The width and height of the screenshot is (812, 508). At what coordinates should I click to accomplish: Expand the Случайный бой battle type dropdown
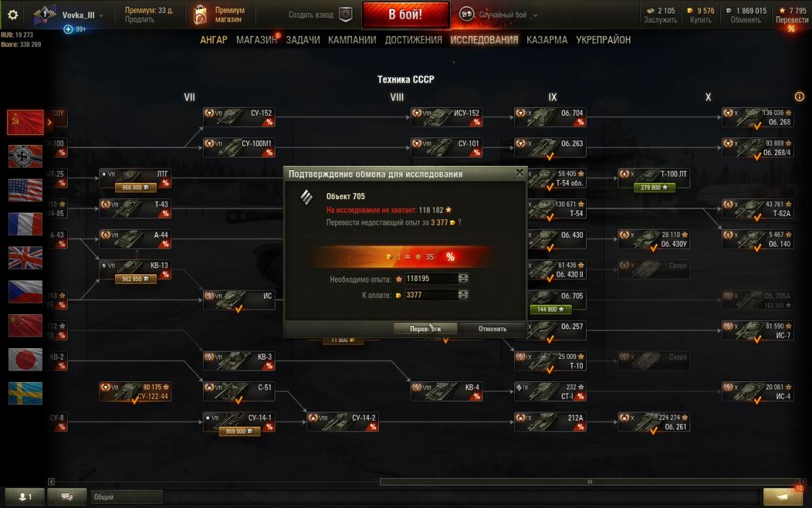tap(535, 15)
